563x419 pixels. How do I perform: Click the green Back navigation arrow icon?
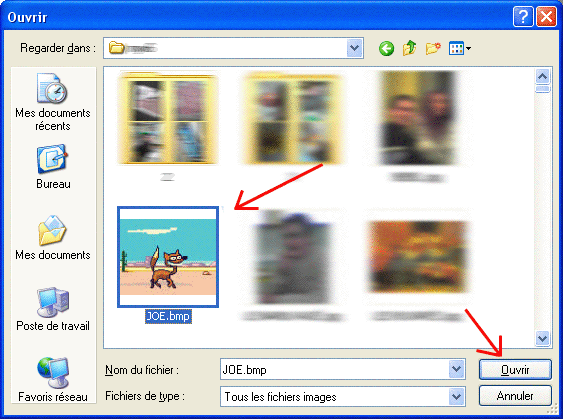pos(386,48)
